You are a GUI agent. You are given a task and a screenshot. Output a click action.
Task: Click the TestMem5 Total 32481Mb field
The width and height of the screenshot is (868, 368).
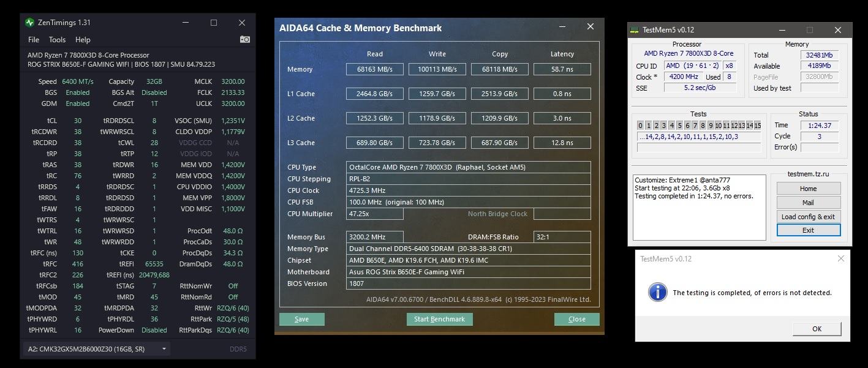(819, 55)
